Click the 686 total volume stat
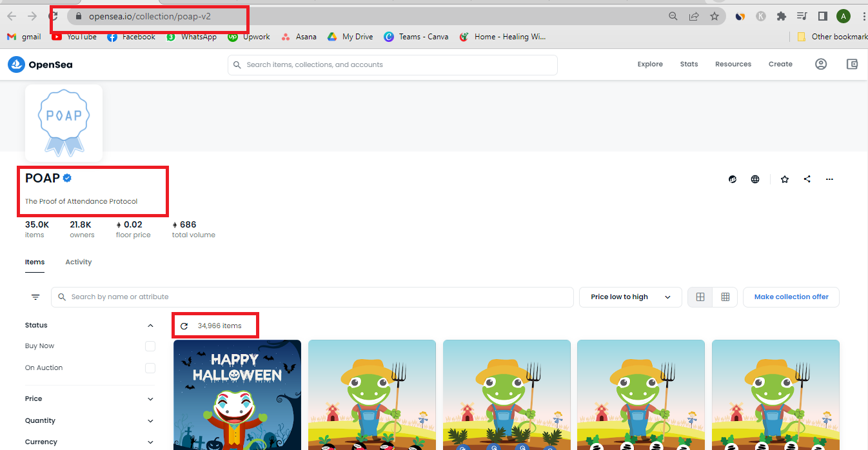The width and height of the screenshot is (868, 450). 193,229
